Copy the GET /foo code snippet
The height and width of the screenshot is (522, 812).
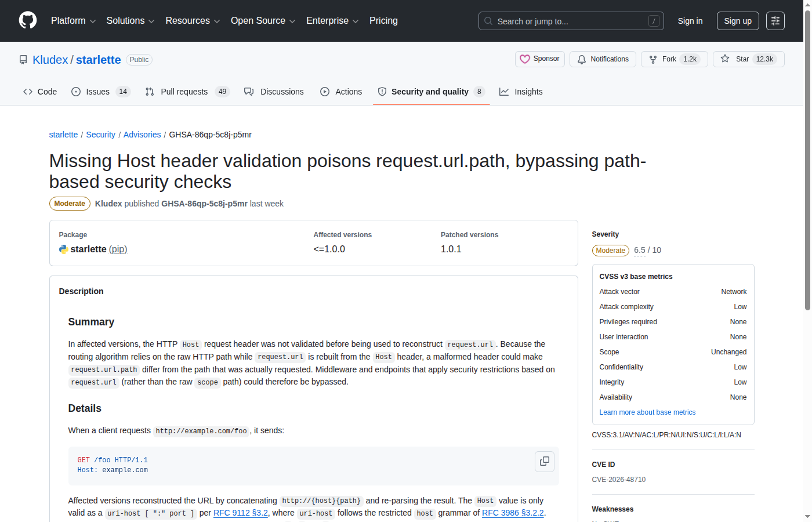545,461
